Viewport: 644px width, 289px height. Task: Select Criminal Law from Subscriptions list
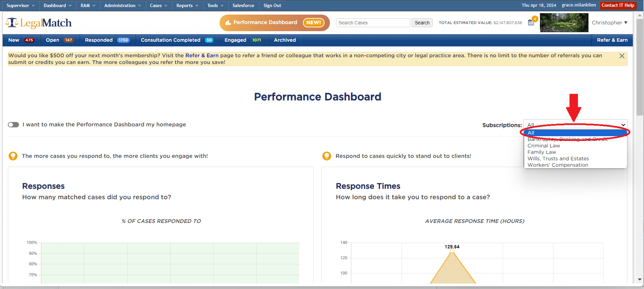click(543, 146)
